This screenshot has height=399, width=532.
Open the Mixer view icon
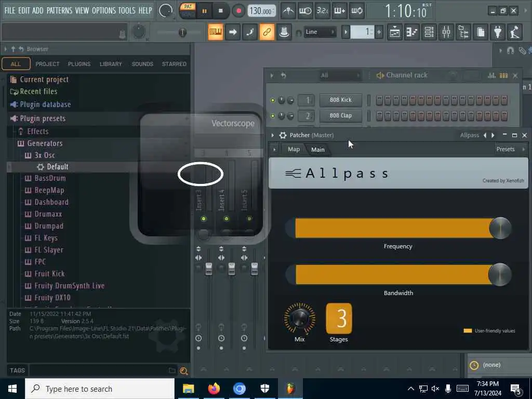[446, 32]
